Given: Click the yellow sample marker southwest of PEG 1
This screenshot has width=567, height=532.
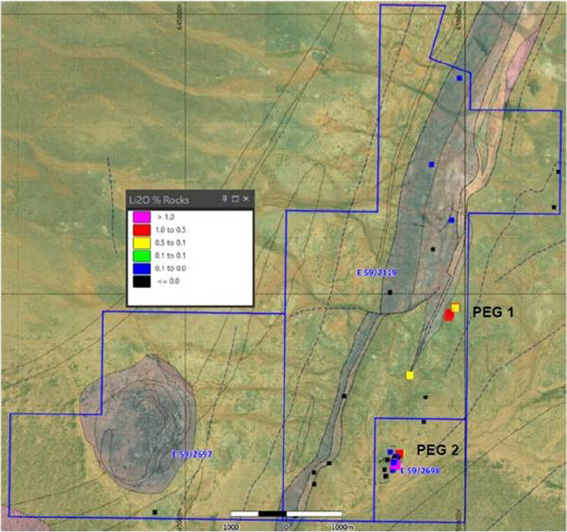Looking at the screenshot, I should pyautogui.click(x=410, y=375).
